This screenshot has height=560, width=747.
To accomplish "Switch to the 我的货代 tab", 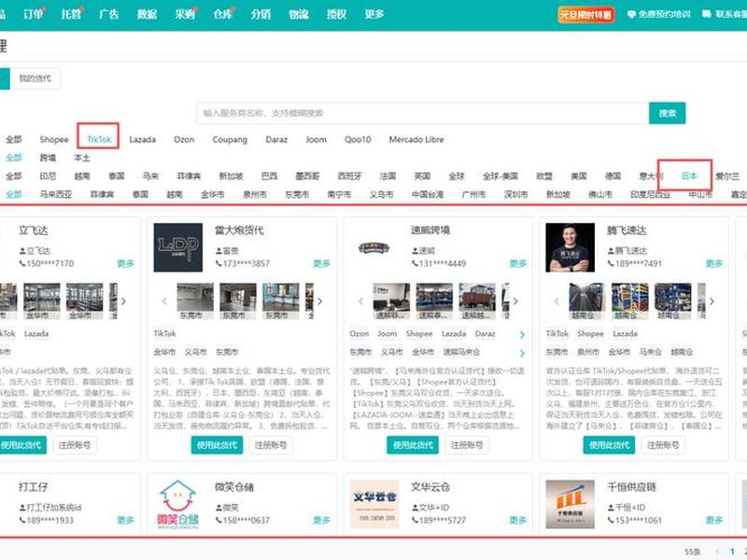I will pos(35,78).
